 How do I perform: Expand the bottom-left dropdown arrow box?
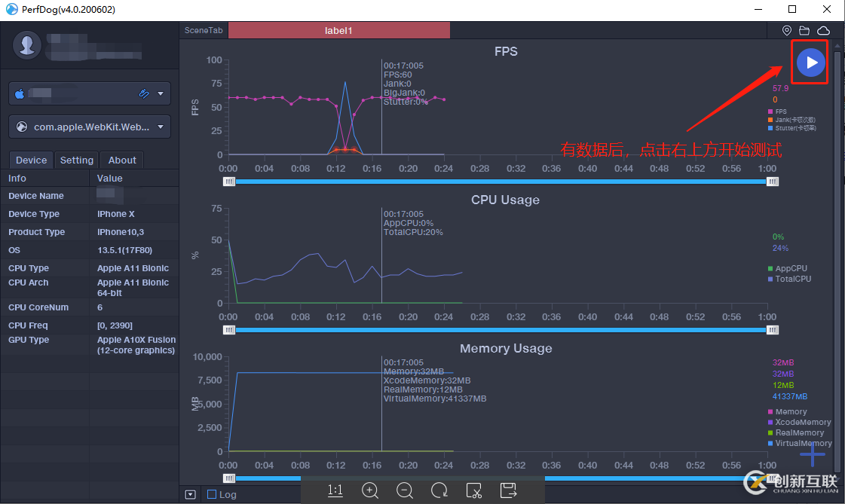pos(190,494)
